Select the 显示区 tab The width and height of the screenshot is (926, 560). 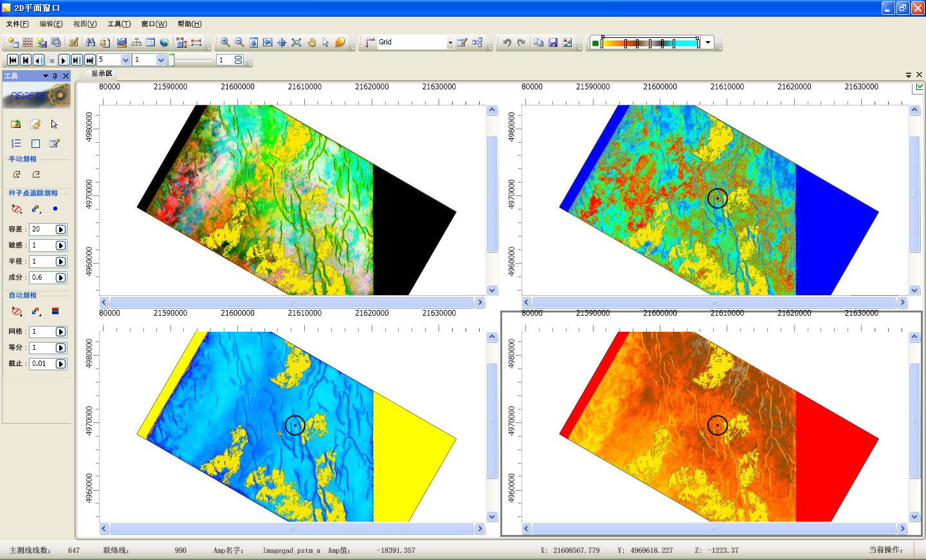tap(101, 74)
